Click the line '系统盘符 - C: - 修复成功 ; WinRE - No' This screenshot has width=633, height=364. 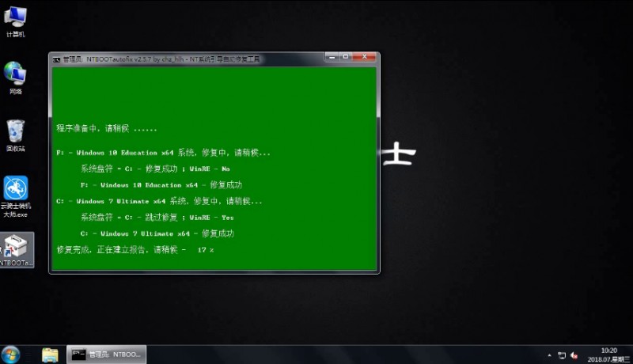[x=155, y=169]
